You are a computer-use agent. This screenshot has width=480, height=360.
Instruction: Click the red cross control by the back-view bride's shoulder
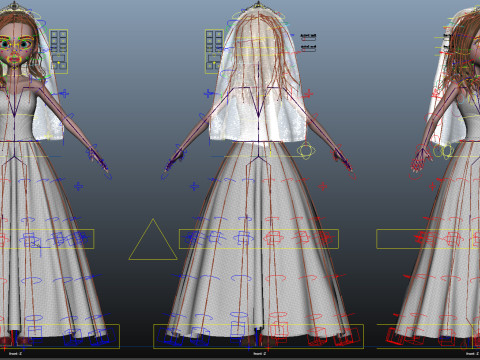click(308, 94)
